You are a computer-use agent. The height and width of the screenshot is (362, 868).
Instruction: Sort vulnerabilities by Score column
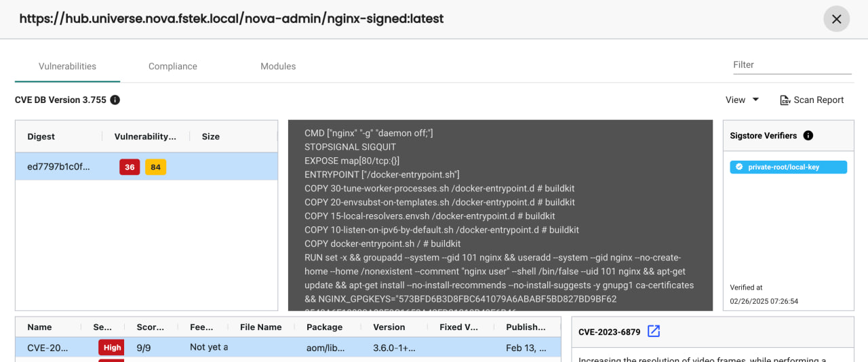pyautogui.click(x=150, y=327)
